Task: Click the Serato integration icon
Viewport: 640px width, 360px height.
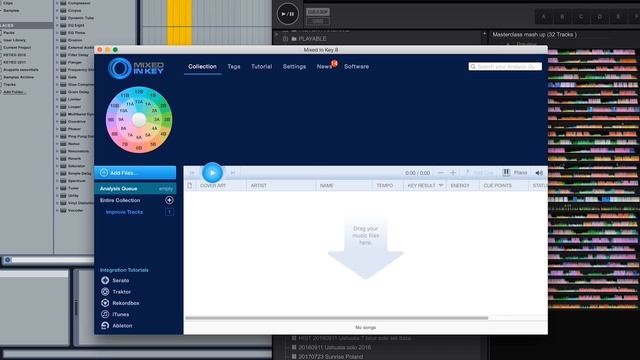Action: [105, 280]
